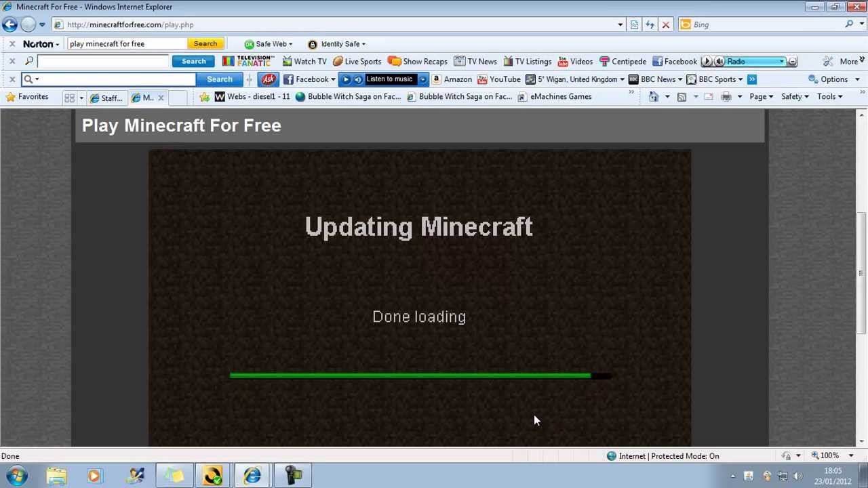Click the Ask toolbar search button
Viewport: 868px width, 488px height.
pos(219,79)
